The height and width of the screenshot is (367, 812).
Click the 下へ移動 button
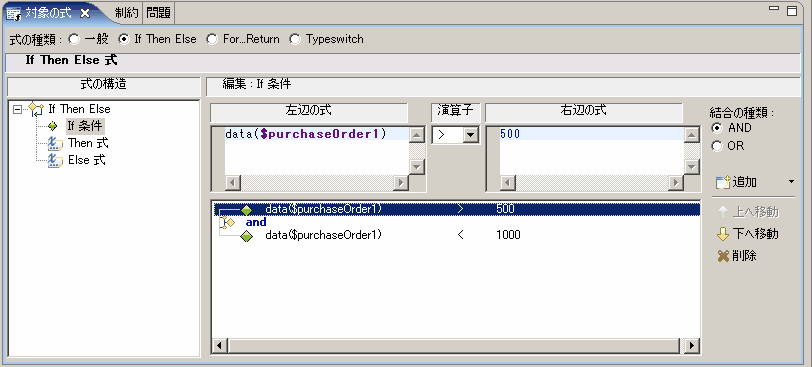[x=748, y=234]
